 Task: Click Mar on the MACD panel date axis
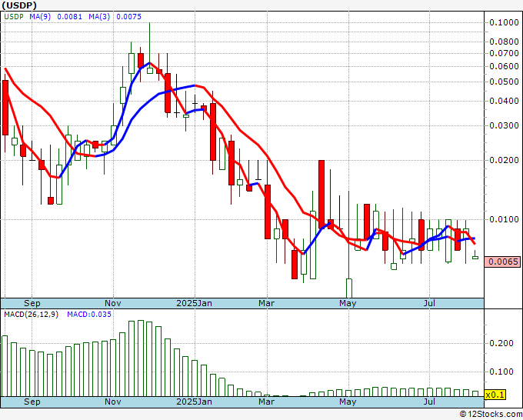pos(267,402)
